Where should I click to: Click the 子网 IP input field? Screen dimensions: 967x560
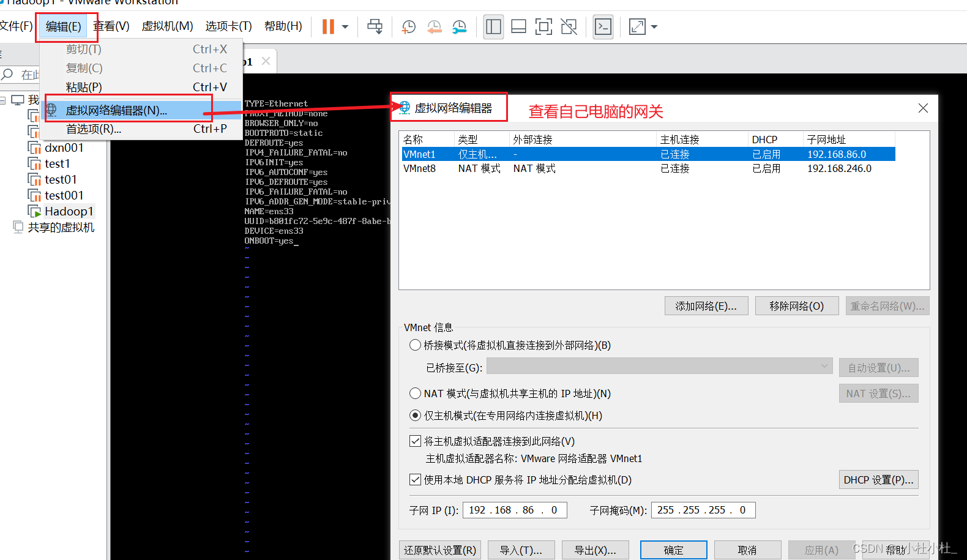tap(515, 510)
